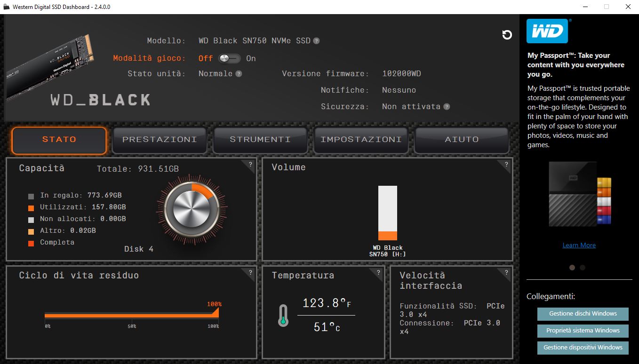Image resolution: width=639 pixels, height=364 pixels.
Task: Click the app icon in title bar
Action: click(6, 7)
